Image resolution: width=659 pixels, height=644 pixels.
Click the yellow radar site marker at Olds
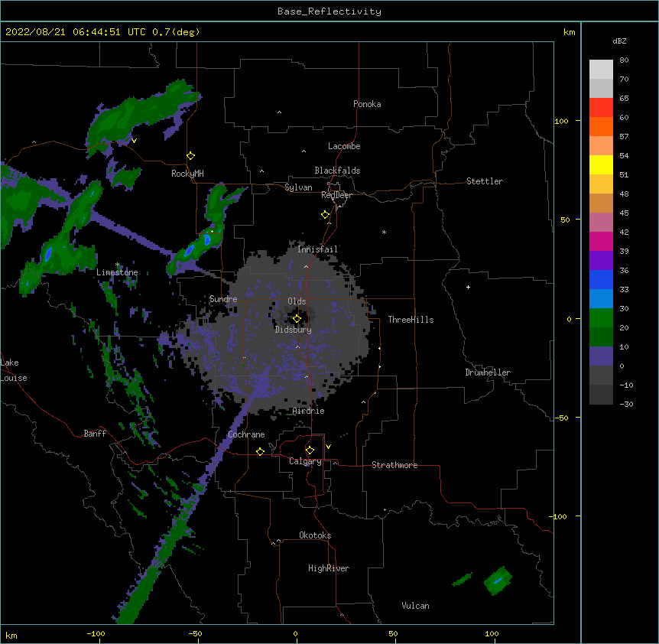point(297,319)
